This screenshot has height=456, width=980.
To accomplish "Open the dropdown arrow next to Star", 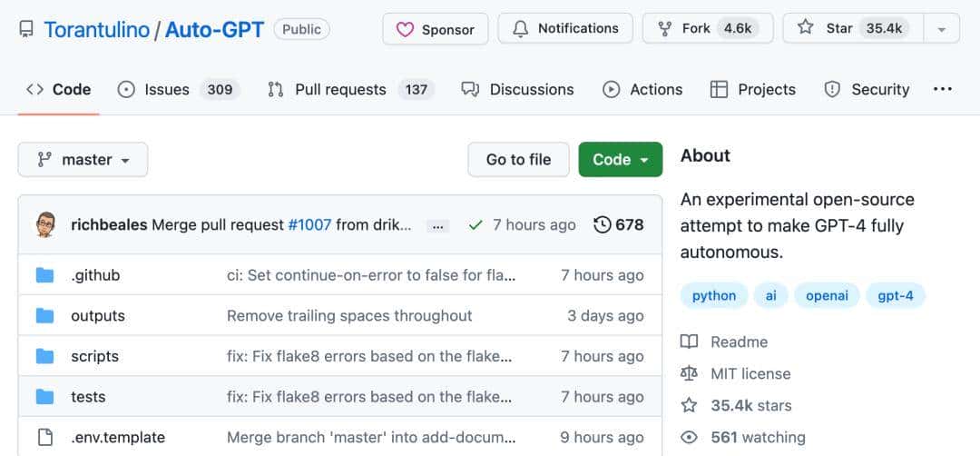I will pos(942,29).
